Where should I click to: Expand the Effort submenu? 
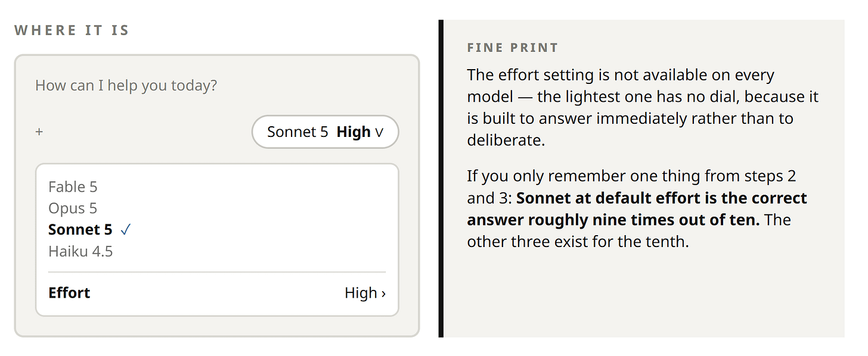click(x=217, y=293)
